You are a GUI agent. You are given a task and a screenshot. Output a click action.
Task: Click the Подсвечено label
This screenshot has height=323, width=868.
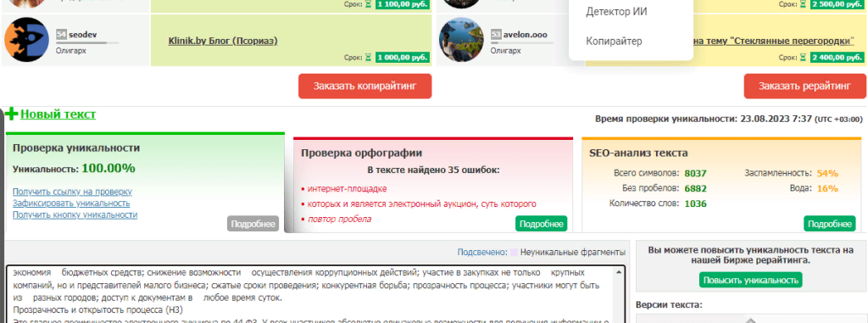point(482,253)
